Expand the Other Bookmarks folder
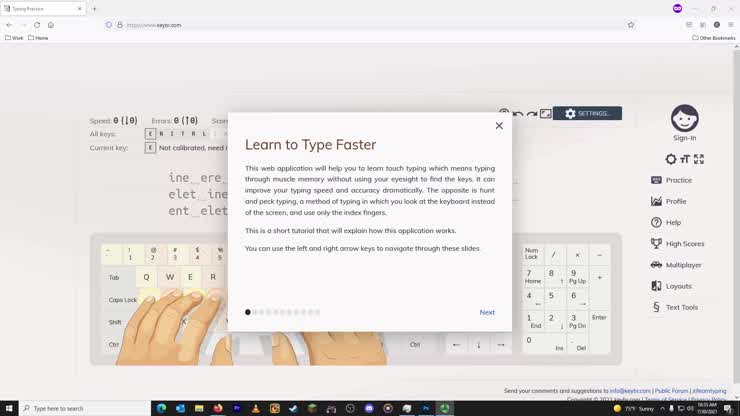 tap(714, 38)
